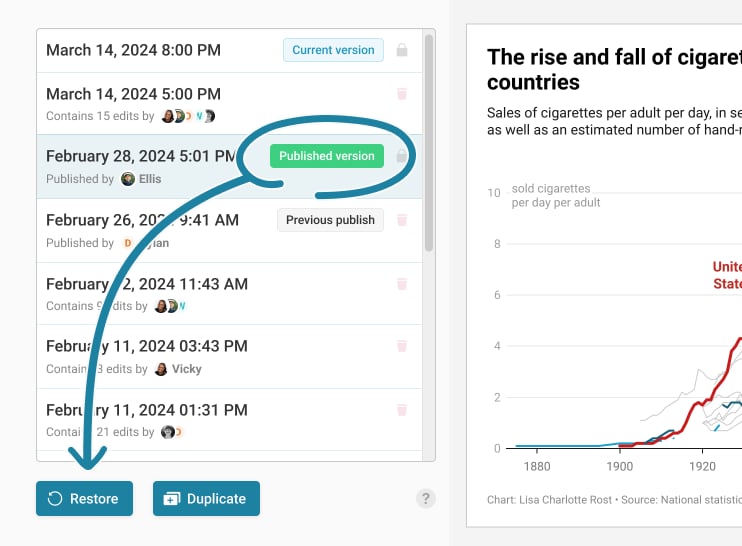Click the green Published version badge
742x546 pixels.
point(326,156)
